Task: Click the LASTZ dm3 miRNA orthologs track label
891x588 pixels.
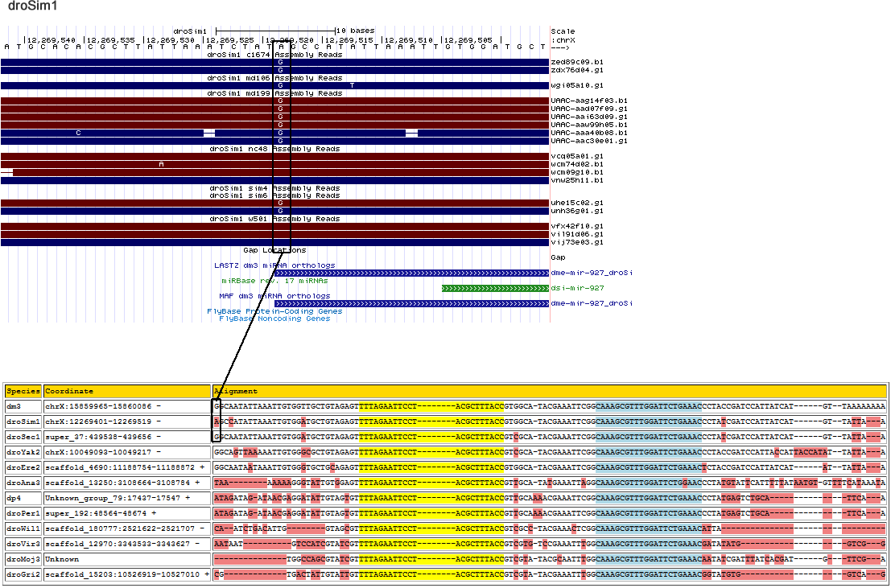Action: pyautogui.click(x=274, y=265)
